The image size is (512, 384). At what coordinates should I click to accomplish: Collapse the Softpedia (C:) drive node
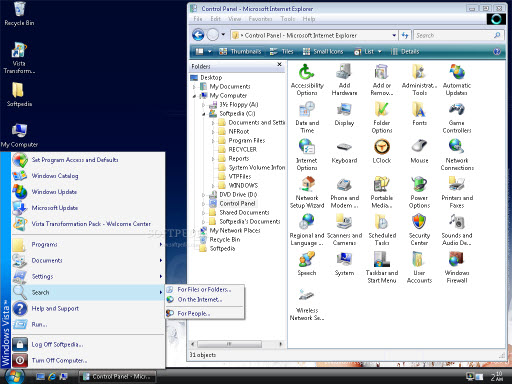point(204,114)
